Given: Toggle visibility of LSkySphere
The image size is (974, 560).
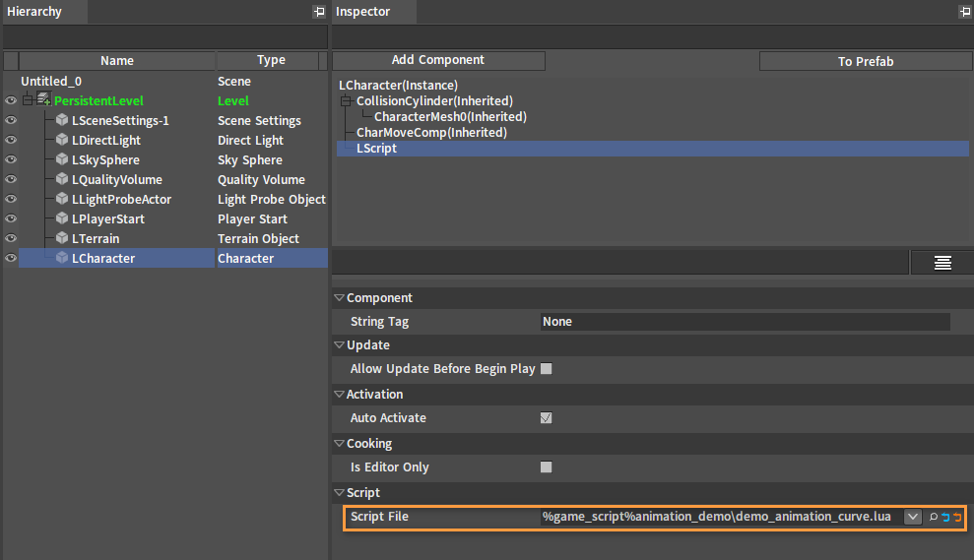Looking at the screenshot, I should point(11,159).
